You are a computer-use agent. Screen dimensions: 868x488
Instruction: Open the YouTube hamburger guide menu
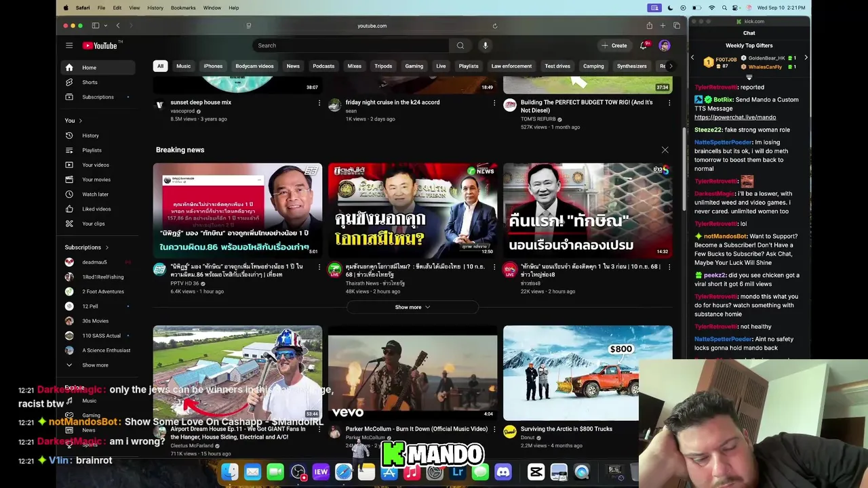tap(69, 45)
